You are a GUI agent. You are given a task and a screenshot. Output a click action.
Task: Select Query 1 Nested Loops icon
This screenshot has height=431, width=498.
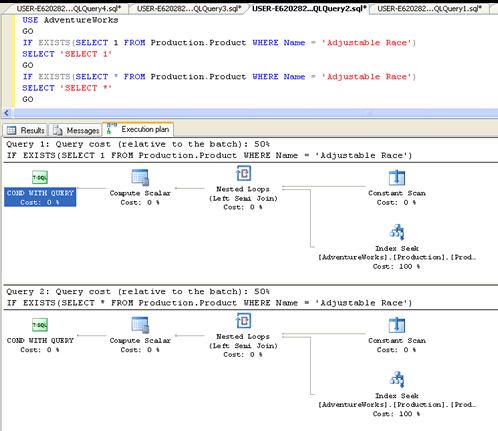pyautogui.click(x=243, y=173)
